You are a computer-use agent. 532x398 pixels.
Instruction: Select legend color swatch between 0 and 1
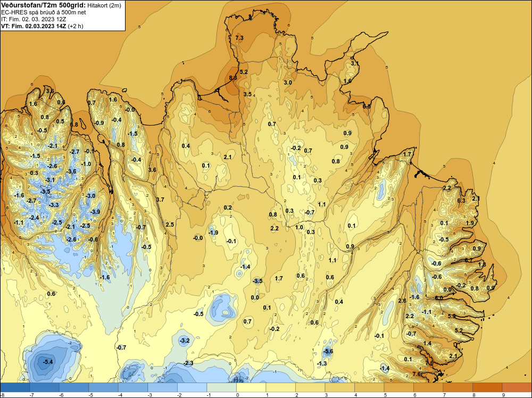coord(251,387)
